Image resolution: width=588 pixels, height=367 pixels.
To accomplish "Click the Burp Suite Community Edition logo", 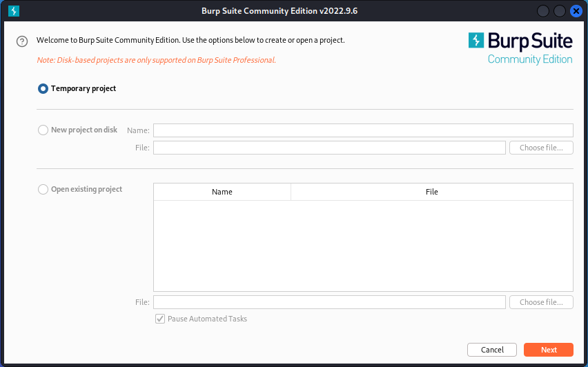I will (520, 49).
